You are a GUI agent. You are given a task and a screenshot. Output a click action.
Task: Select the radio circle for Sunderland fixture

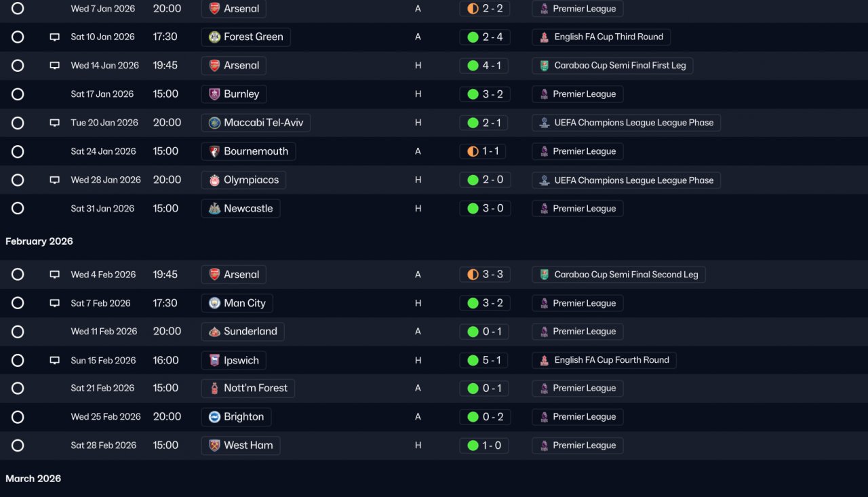(x=18, y=332)
